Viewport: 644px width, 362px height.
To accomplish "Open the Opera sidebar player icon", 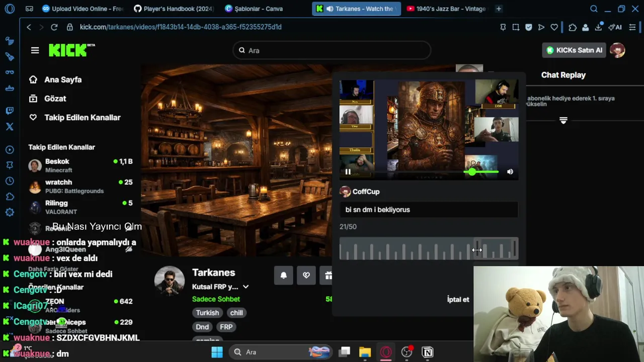I will (x=10, y=150).
